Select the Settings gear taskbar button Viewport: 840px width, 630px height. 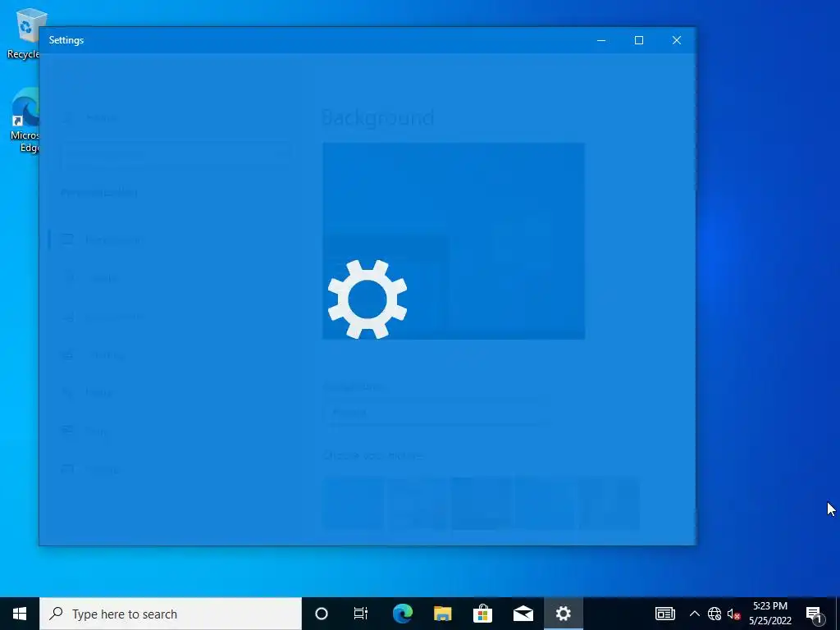pos(563,614)
